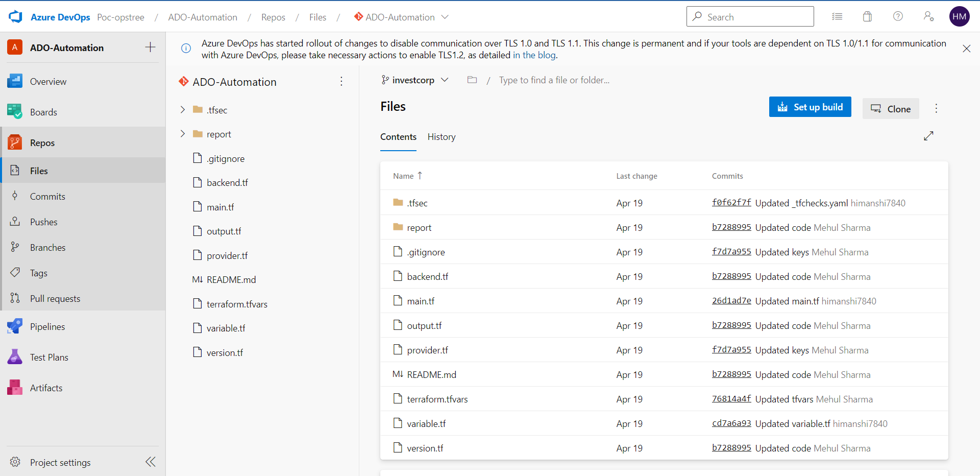Click the Clone button
Viewport: 980px width, 476px height.
[891, 108]
